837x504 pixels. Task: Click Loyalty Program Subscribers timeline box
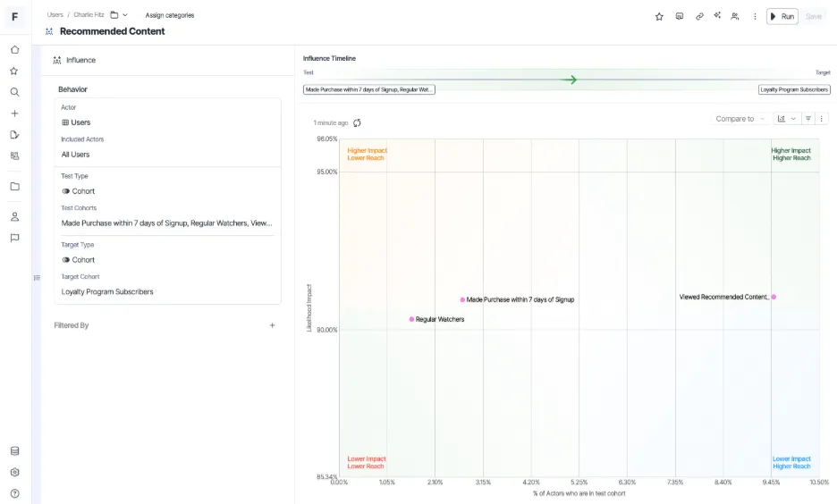point(794,89)
